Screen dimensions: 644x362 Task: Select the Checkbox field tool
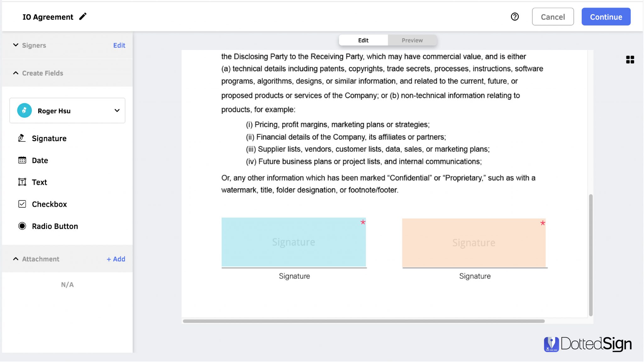pos(49,204)
